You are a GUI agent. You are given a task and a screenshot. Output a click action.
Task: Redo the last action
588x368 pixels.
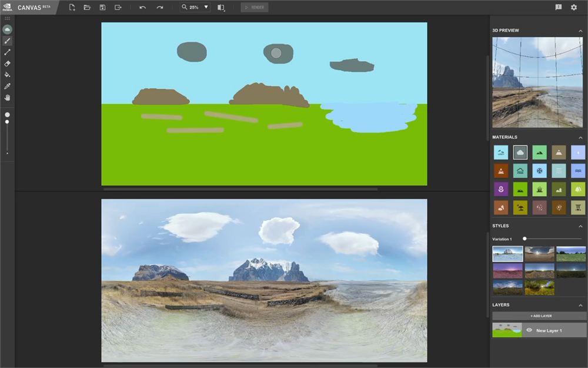click(x=160, y=7)
